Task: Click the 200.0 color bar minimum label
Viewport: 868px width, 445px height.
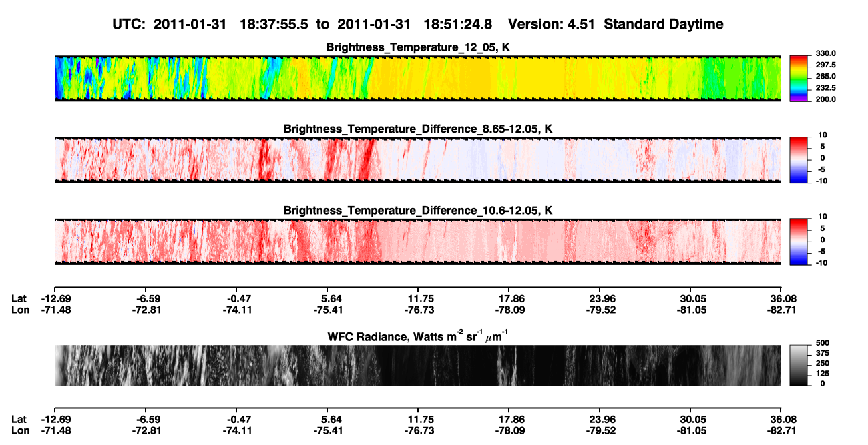Action: click(825, 99)
